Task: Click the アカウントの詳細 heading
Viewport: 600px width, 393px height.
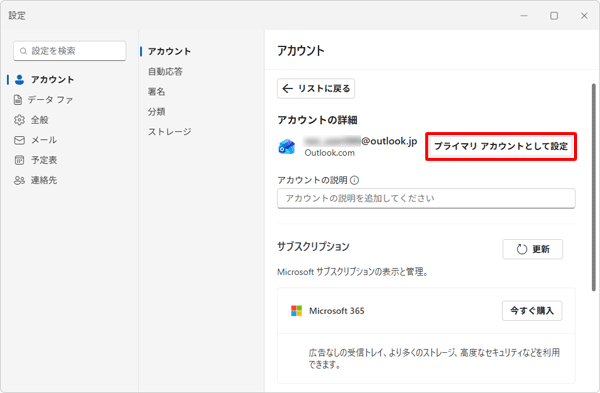Action: point(317,120)
